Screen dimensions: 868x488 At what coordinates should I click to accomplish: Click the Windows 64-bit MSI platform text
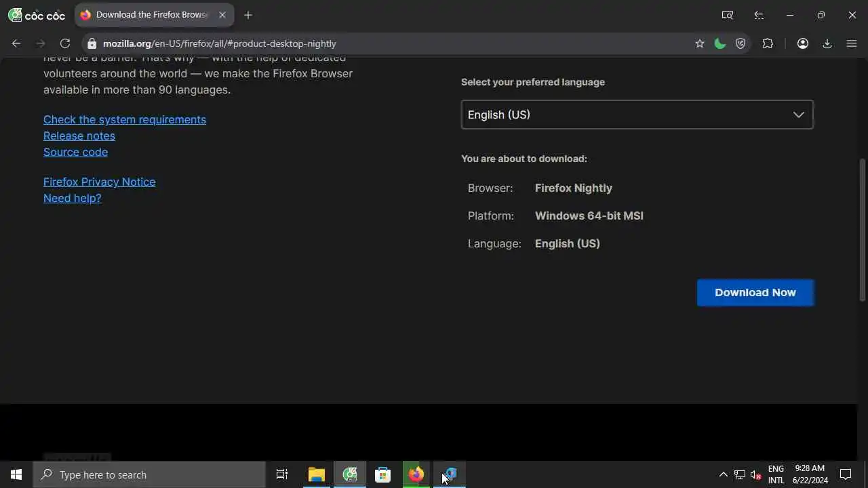(x=589, y=216)
